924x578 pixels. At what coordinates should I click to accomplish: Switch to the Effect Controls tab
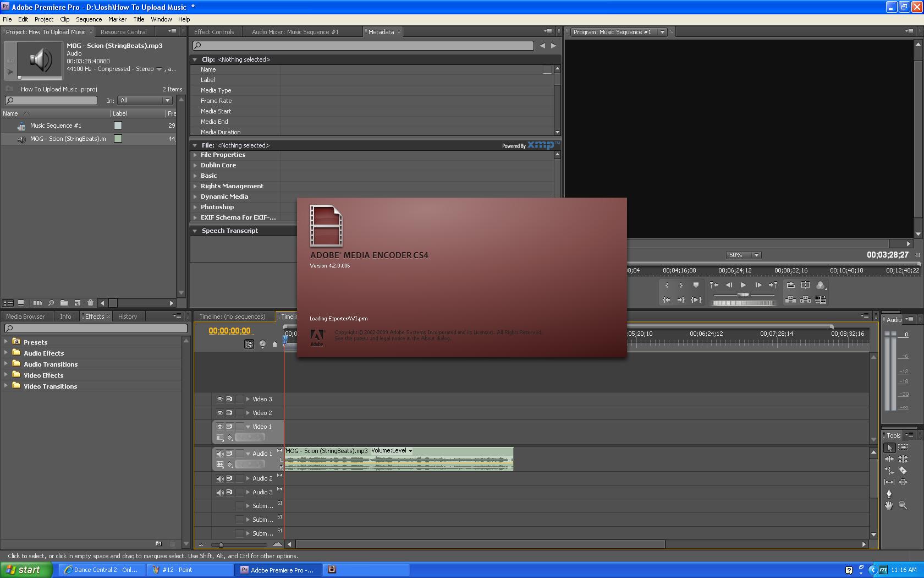tap(214, 32)
